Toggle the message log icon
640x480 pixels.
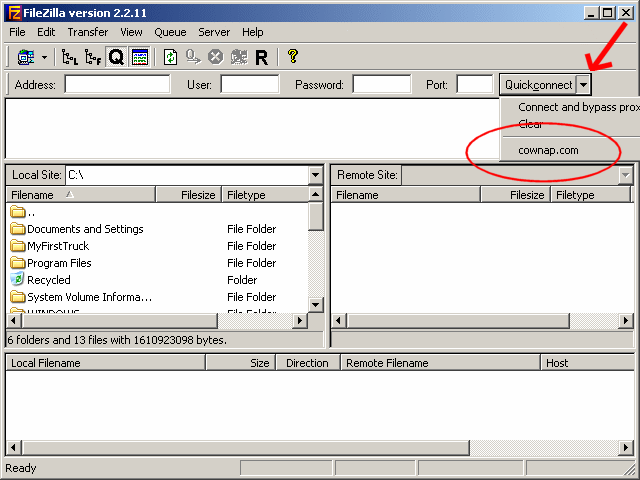(x=140, y=57)
